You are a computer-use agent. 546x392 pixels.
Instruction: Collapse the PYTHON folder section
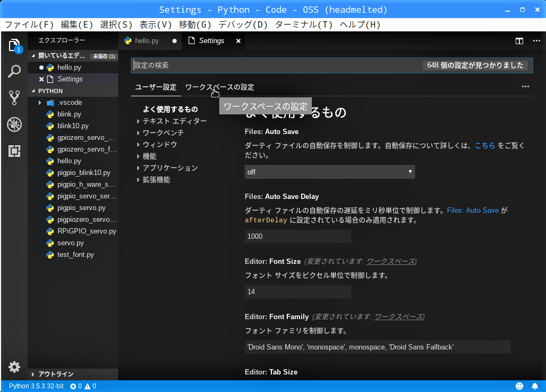pos(34,91)
